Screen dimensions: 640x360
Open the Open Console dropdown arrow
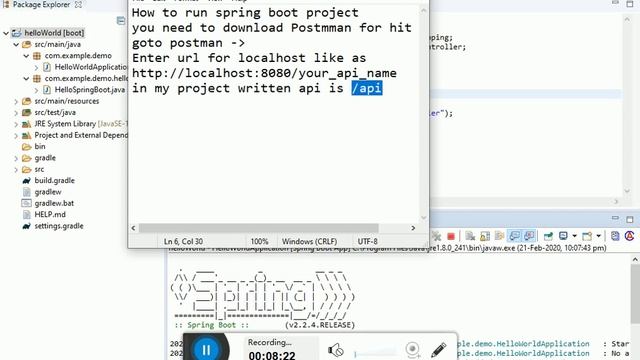598,236
